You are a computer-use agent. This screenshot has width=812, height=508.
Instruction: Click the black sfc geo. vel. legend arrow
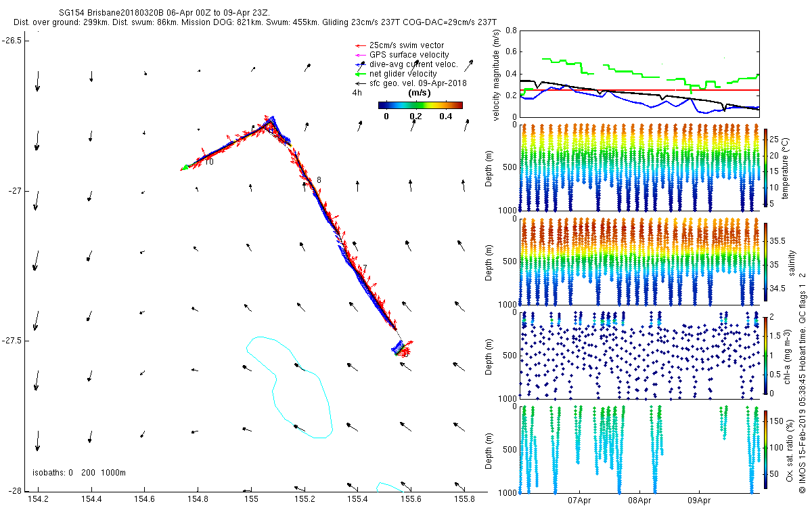pyautogui.click(x=358, y=83)
